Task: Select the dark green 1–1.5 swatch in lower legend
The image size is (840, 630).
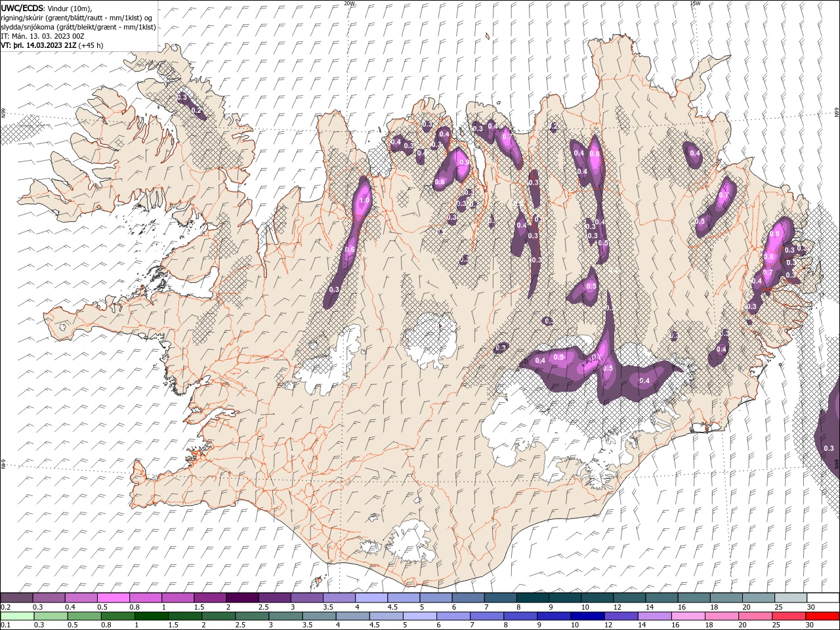Action: (x=152, y=616)
